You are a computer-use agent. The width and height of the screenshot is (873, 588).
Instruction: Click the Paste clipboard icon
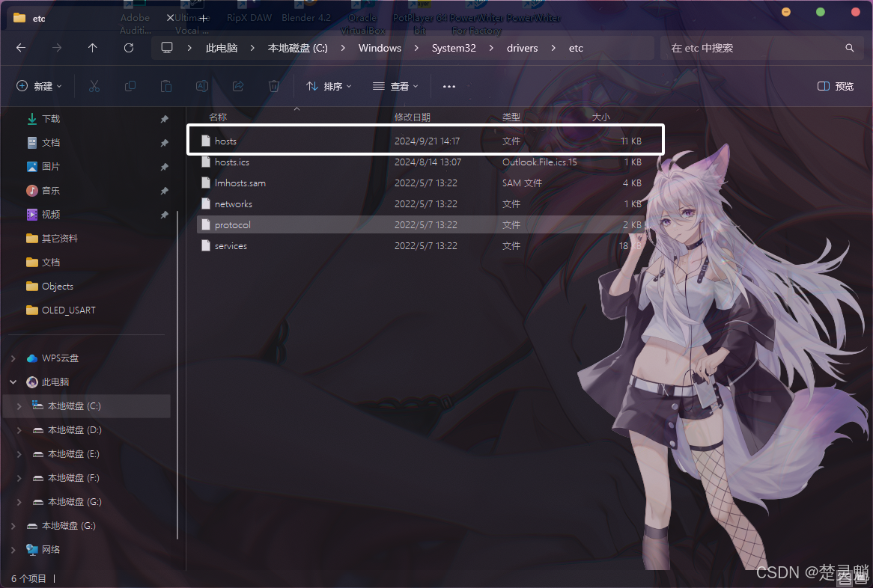point(166,86)
